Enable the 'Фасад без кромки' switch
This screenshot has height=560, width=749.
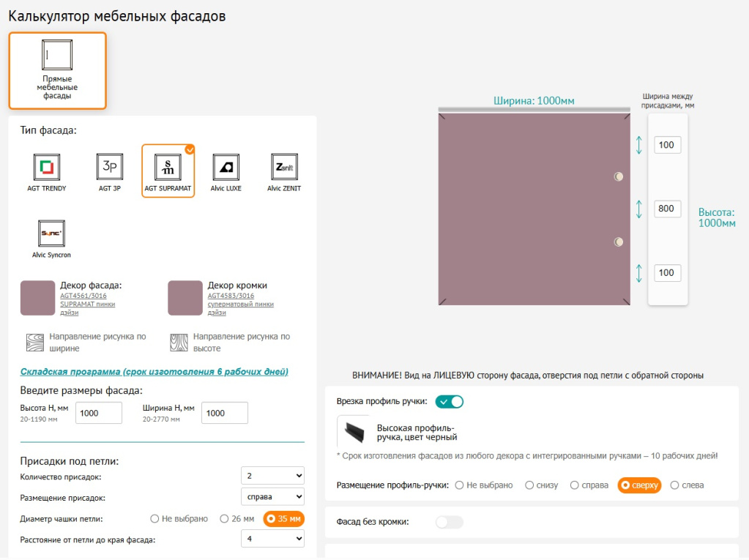point(450,522)
